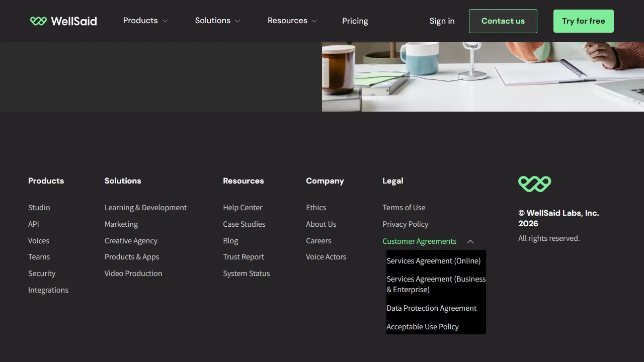Viewport: 644px width, 362px height.
Task: Click Sign in
Action: tap(442, 21)
